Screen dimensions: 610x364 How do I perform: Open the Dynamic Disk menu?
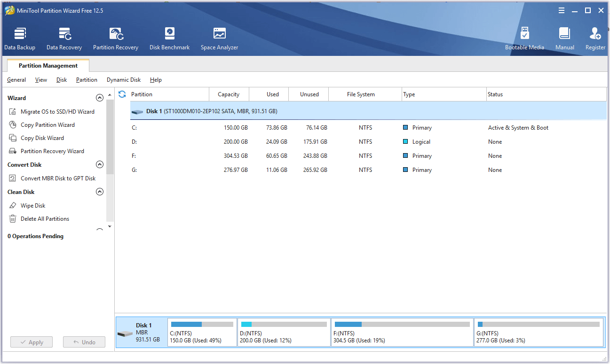pyautogui.click(x=124, y=80)
